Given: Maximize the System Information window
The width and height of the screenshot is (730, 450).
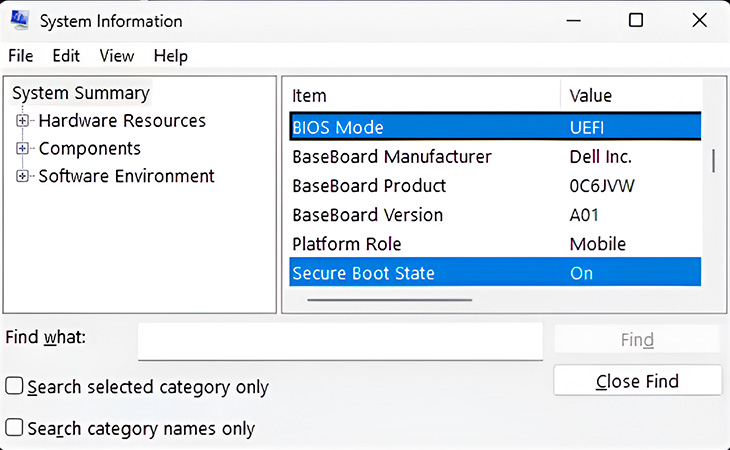Looking at the screenshot, I should [x=636, y=21].
